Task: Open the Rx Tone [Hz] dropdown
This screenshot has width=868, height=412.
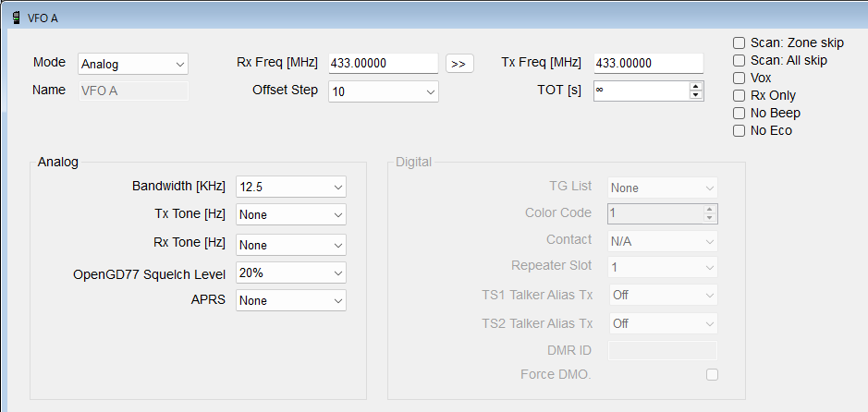Action: coord(290,245)
